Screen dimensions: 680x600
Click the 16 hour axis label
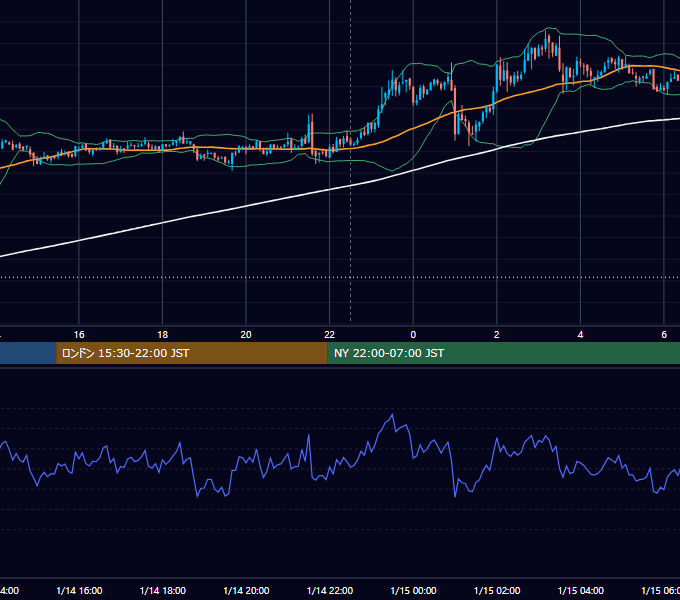pyautogui.click(x=79, y=335)
